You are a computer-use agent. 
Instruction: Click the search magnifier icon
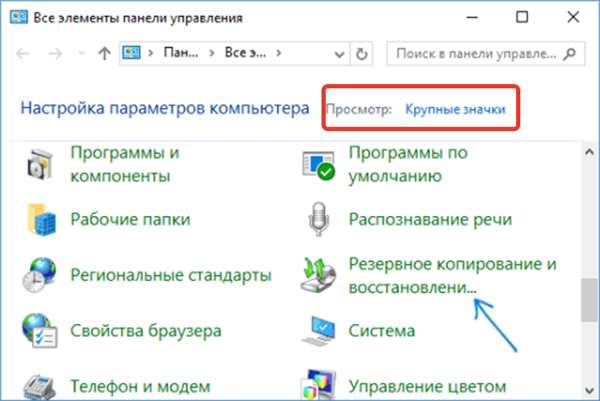(569, 54)
